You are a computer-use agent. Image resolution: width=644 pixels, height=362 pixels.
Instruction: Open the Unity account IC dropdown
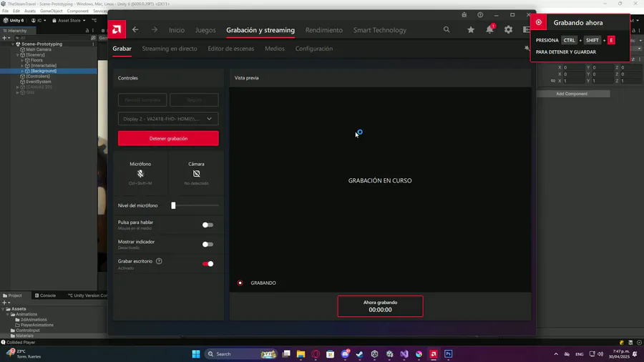[x=39, y=20]
